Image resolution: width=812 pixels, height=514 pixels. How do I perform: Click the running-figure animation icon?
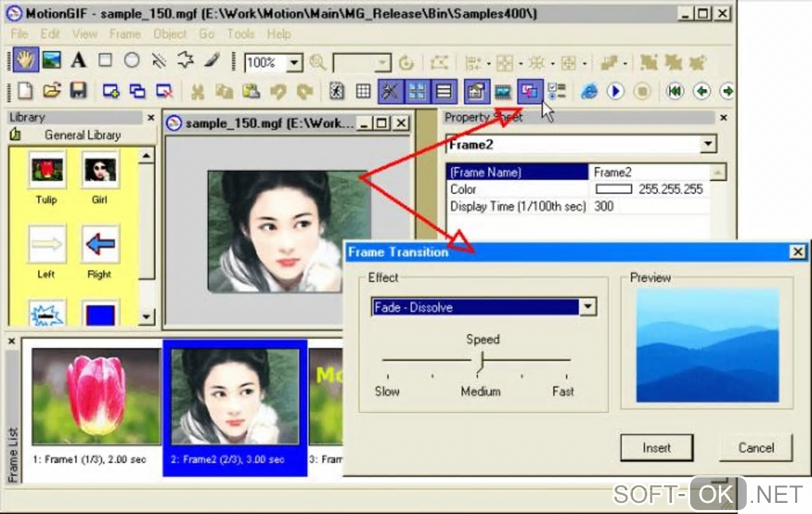pos(337,92)
